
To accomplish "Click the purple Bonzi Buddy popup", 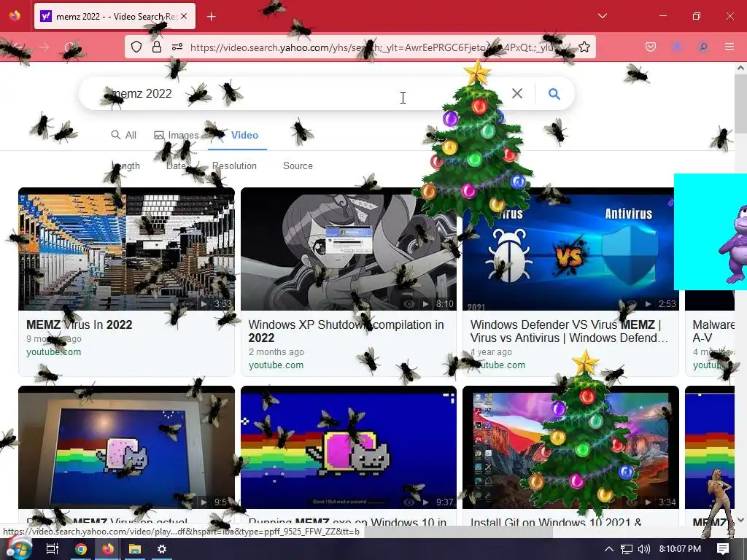I will [x=711, y=232].
